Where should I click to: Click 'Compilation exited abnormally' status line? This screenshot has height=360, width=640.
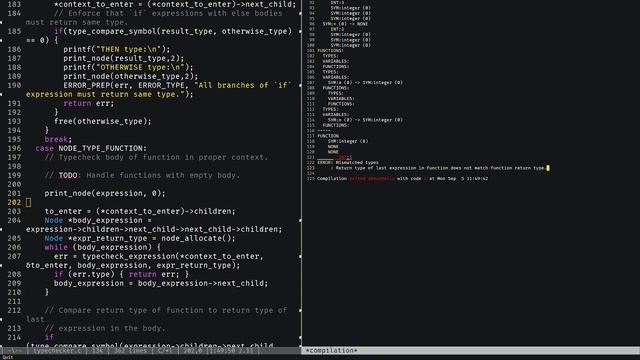point(402,178)
